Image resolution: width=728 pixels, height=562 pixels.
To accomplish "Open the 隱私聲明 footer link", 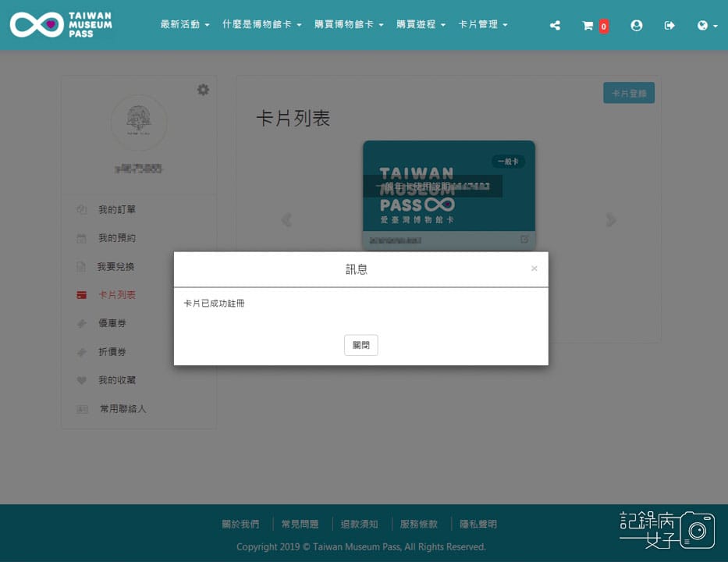I will (x=478, y=525).
